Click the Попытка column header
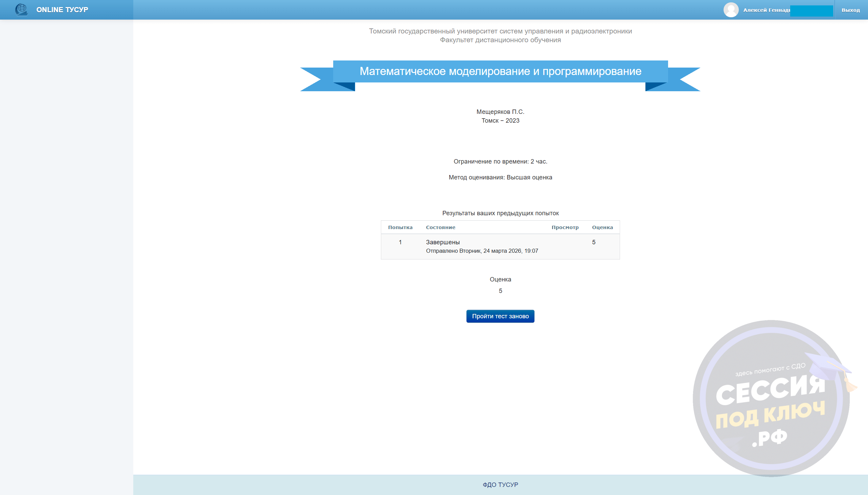The image size is (868, 495). coord(400,227)
